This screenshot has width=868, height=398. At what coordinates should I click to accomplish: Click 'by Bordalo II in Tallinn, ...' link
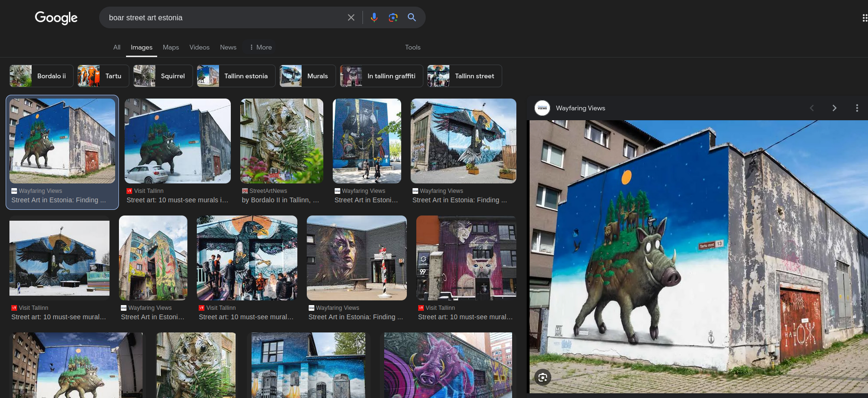click(280, 200)
